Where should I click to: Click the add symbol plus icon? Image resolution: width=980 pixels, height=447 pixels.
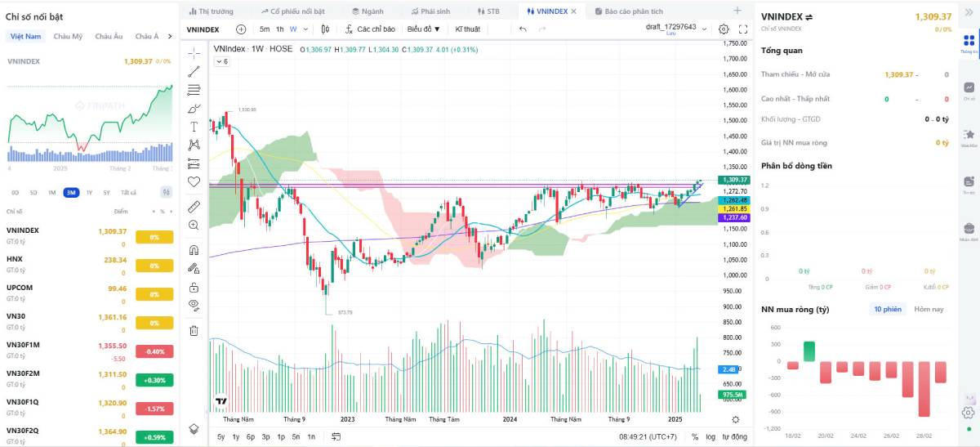tap(241, 29)
